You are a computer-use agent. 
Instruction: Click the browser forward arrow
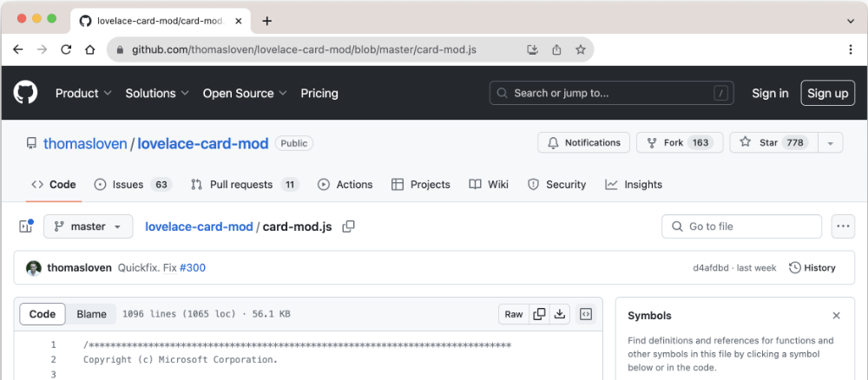(x=42, y=49)
